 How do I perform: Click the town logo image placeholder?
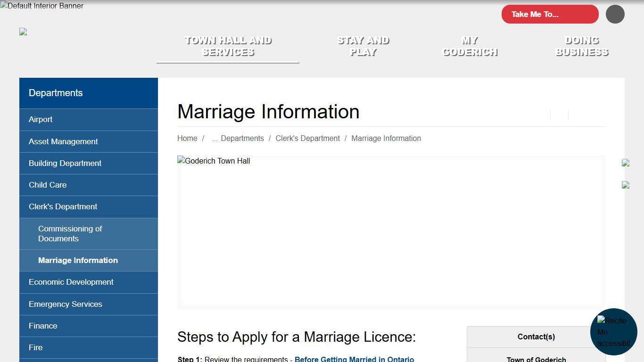23,32
